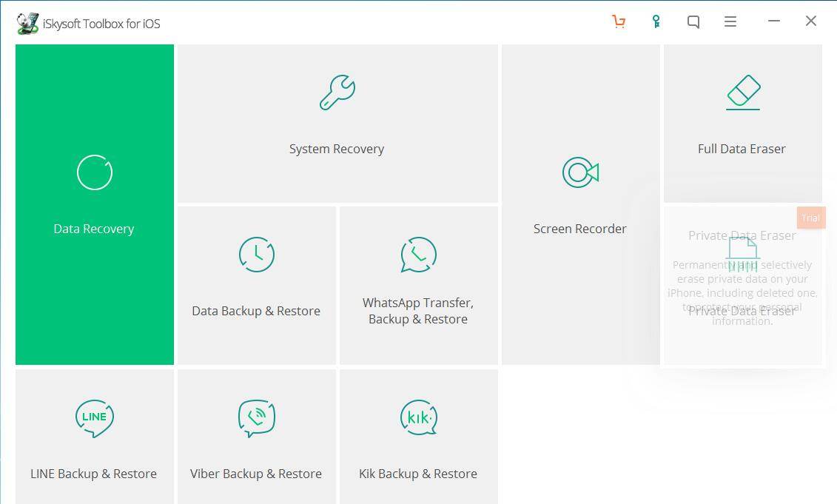837x504 pixels.
Task: Select the LINE Backup & Restore icon
Action: tap(93, 417)
